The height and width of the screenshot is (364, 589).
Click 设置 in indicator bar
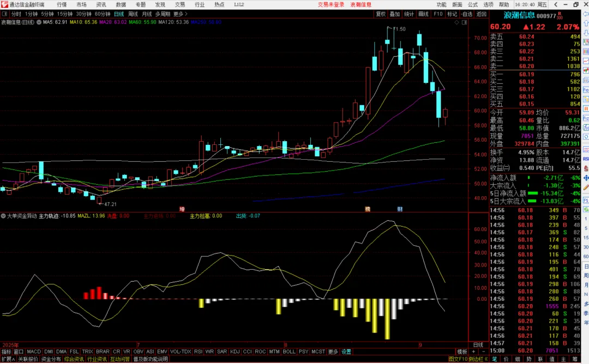(x=346, y=351)
